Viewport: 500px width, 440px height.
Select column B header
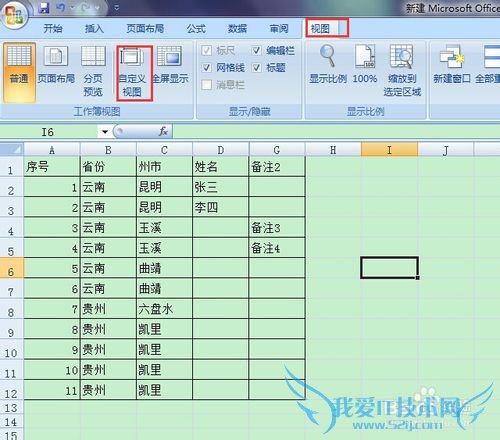click(108, 150)
